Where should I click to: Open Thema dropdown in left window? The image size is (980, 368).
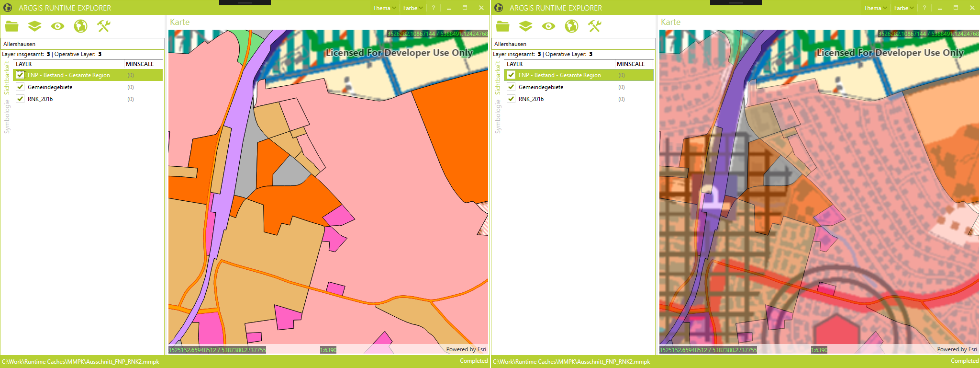coord(384,8)
